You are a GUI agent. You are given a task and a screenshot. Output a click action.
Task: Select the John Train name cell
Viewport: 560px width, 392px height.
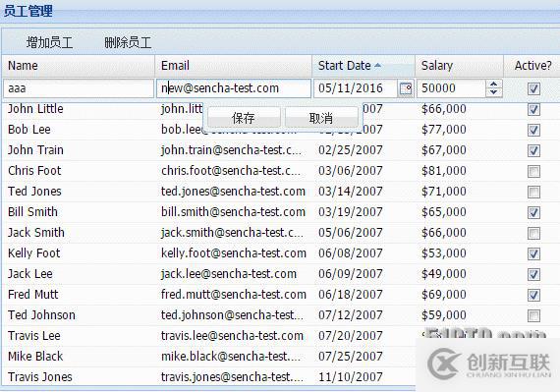(35, 150)
